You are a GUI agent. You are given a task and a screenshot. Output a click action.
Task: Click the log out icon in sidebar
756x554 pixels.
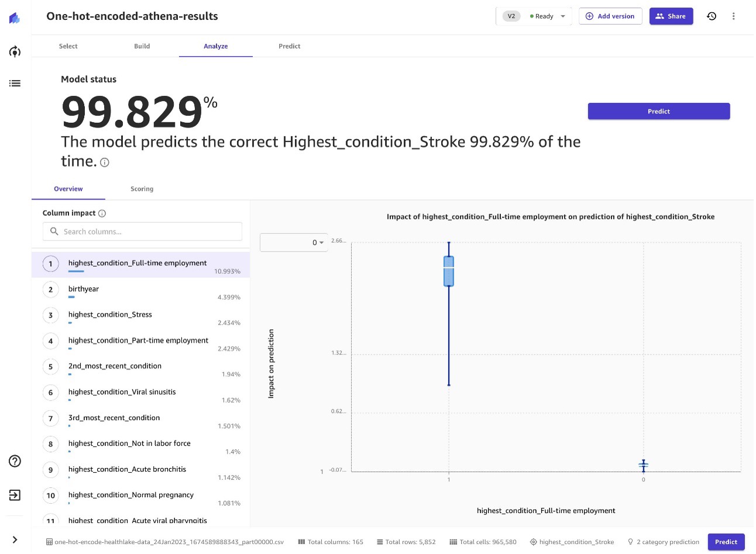tap(15, 495)
